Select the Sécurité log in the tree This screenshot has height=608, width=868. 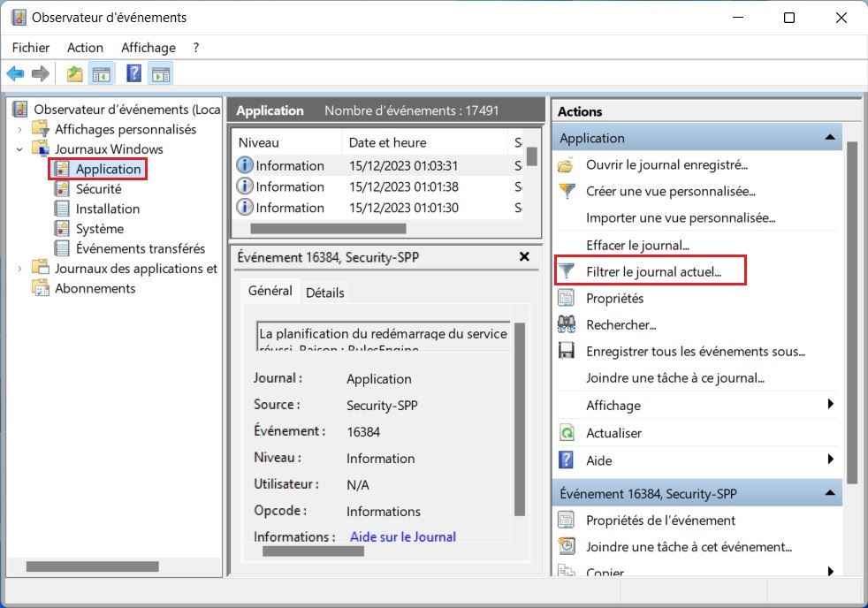[98, 189]
